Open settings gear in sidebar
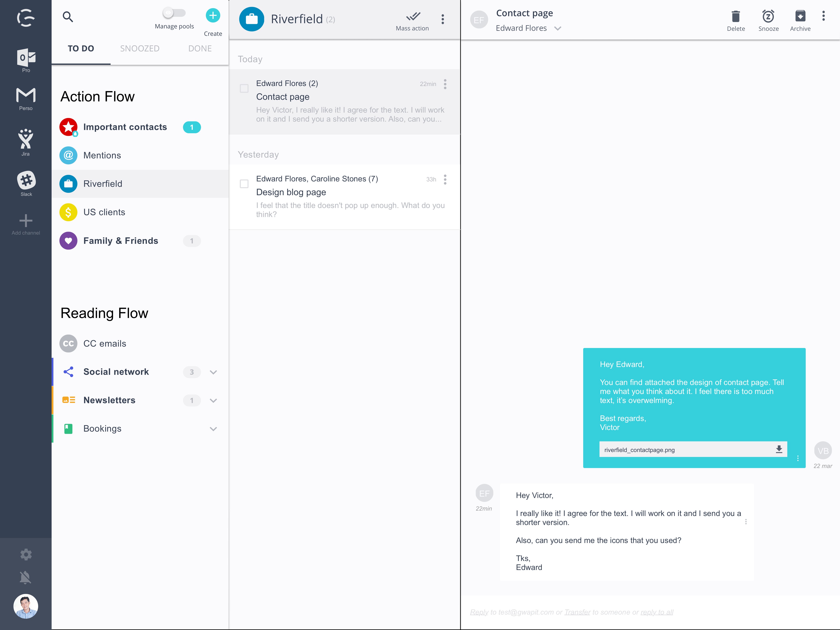The width and height of the screenshot is (840, 630). 25,554
